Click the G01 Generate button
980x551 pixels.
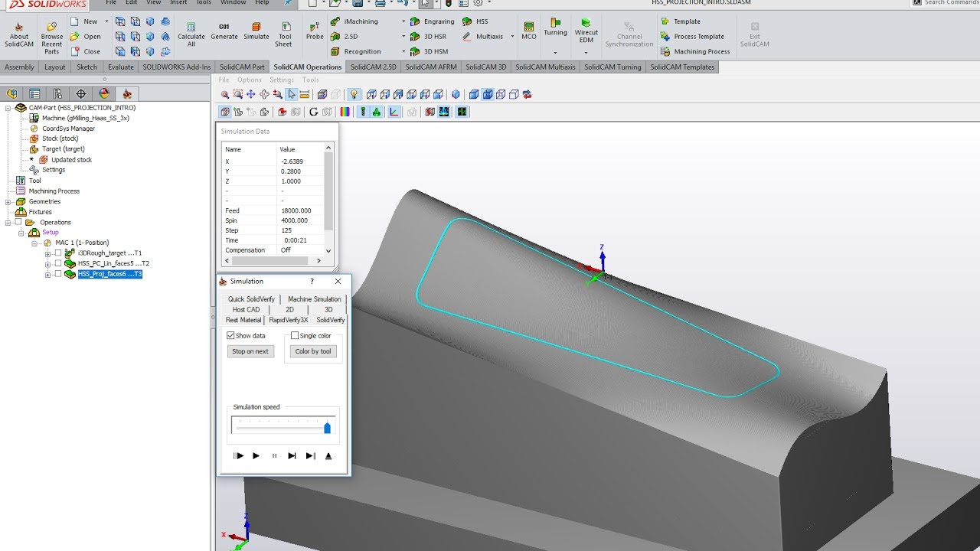pyautogui.click(x=224, y=31)
